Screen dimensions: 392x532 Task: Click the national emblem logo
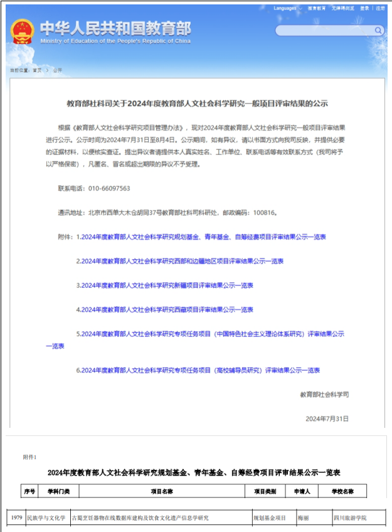(22, 31)
